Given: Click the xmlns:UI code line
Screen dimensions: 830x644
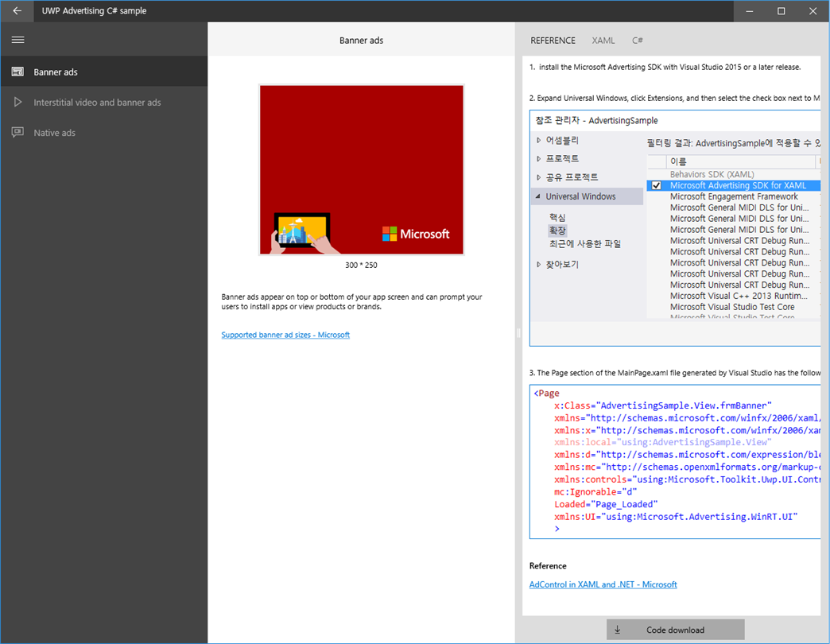Looking at the screenshot, I should pos(676,517).
